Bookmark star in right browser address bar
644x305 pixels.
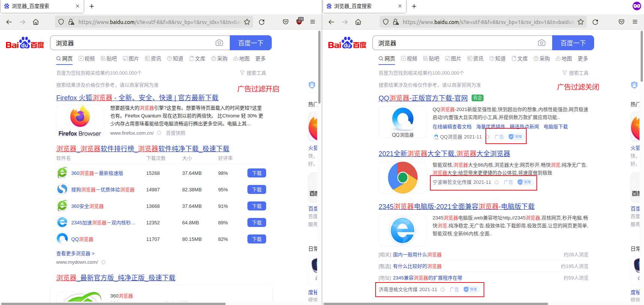tap(581, 22)
